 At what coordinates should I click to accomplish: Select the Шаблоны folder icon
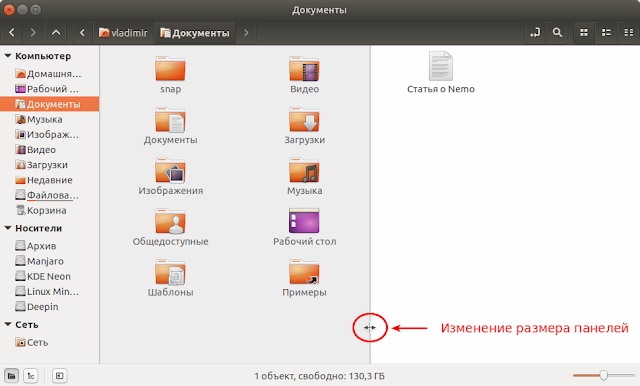170,273
